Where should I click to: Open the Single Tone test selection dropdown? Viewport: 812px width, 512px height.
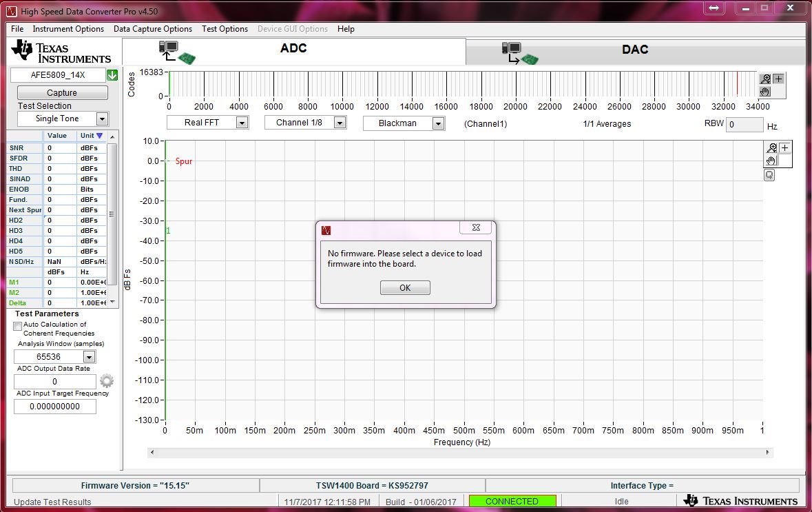click(102, 119)
